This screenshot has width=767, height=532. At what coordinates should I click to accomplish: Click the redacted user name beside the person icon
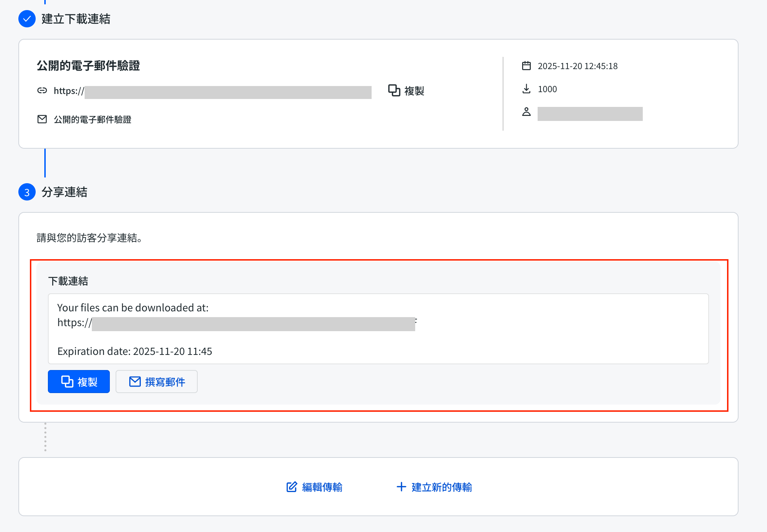point(590,114)
